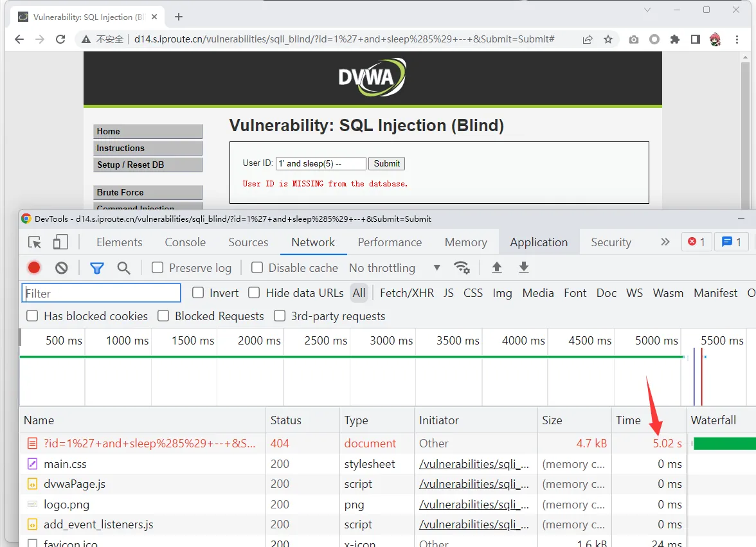Tick the Invert filter checkbox
Image resolution: width=756 pixels, height=547 pixels.
click(x=199, y=293)
